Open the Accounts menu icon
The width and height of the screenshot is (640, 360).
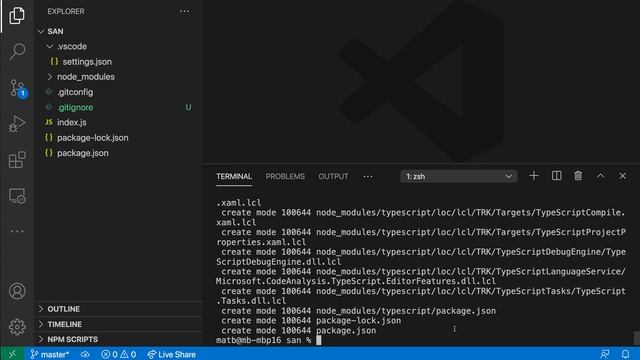coord(17,291)
